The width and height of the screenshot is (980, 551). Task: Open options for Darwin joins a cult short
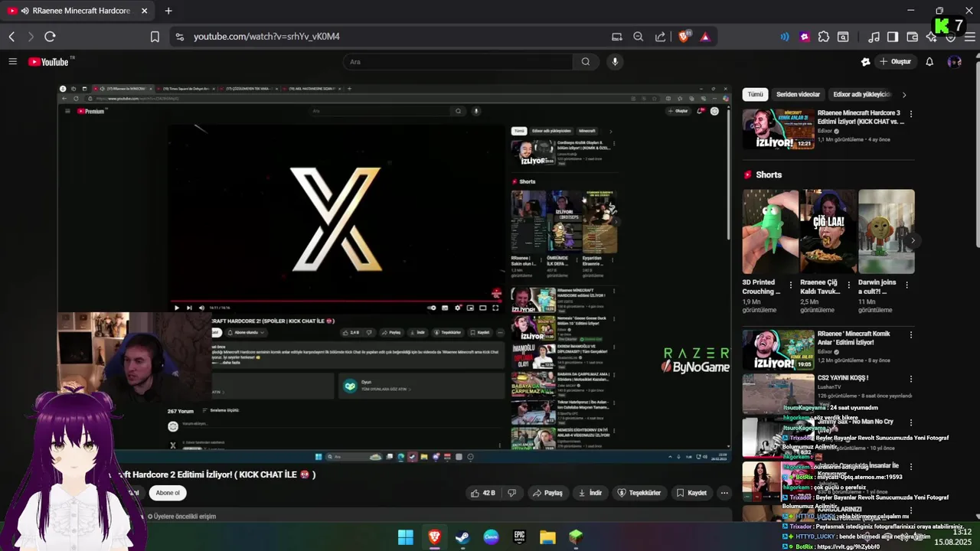click(906, 285)
